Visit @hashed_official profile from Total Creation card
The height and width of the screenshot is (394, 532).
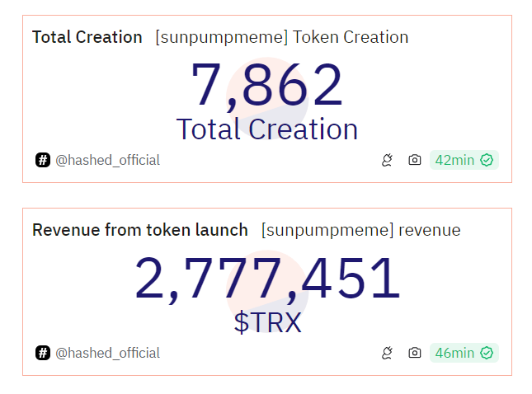(107, 160)
